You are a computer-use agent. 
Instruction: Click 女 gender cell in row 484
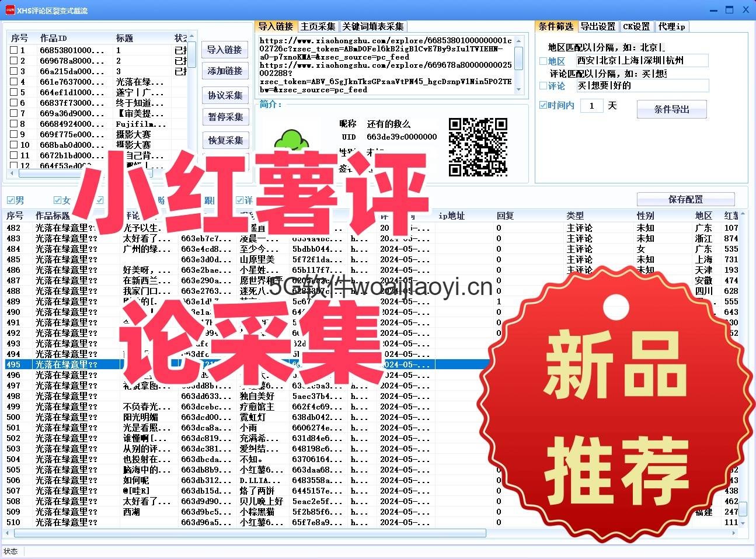[641, 249]
